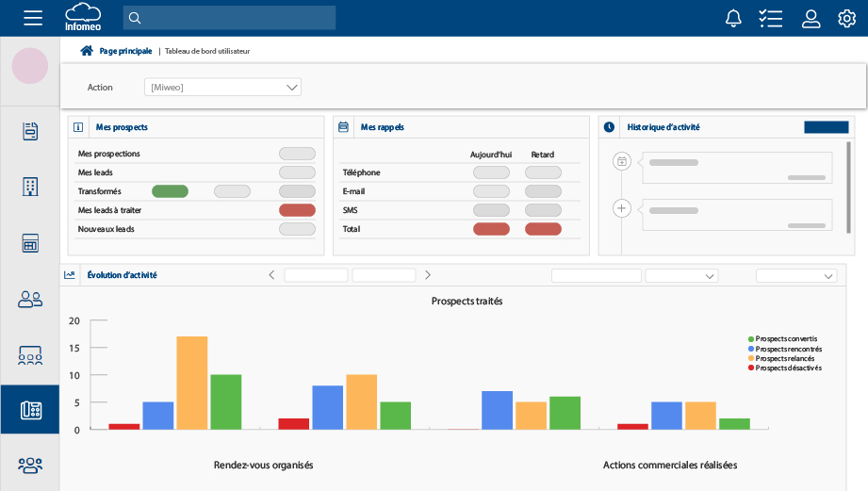Image resolution: width=868 pixels, height=491 pixels.
Task: Go to previous period with left chevron
Action: point(271,275)
